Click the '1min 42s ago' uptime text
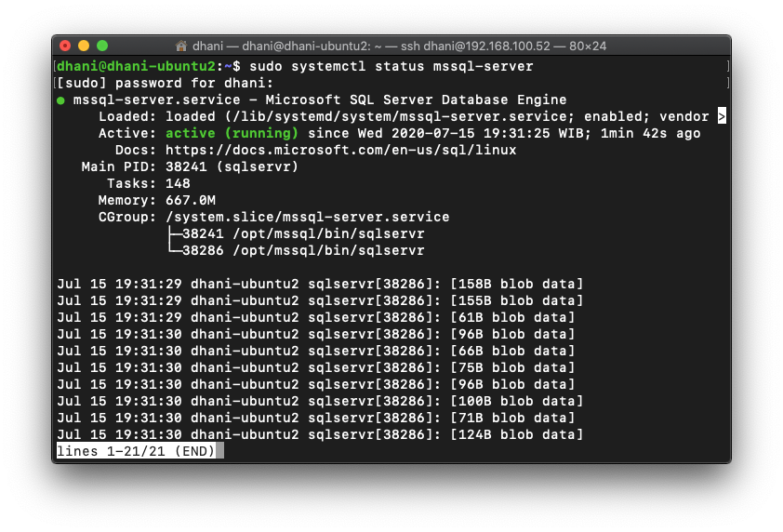Viewport: 783px width, 532px height. click(650, 133)
